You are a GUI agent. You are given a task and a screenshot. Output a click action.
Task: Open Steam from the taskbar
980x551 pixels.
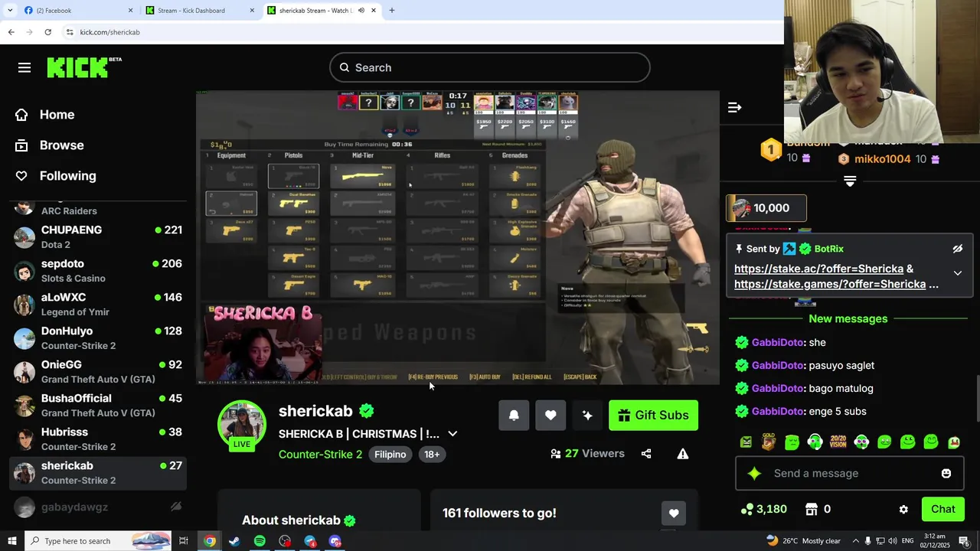tap(234, 541)
